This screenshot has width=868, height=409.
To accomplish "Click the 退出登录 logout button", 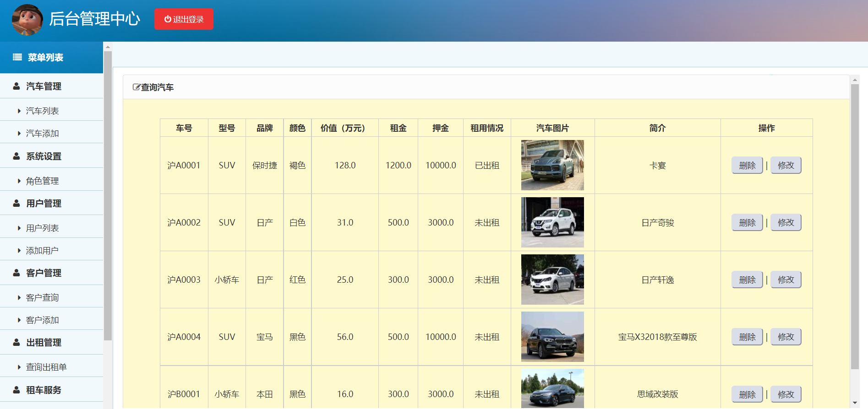I will (x=184, y=19).
